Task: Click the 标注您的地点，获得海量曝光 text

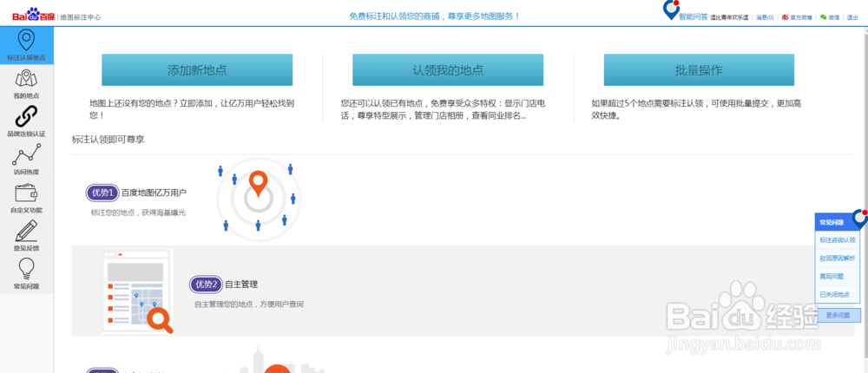Action: [138, 213]
